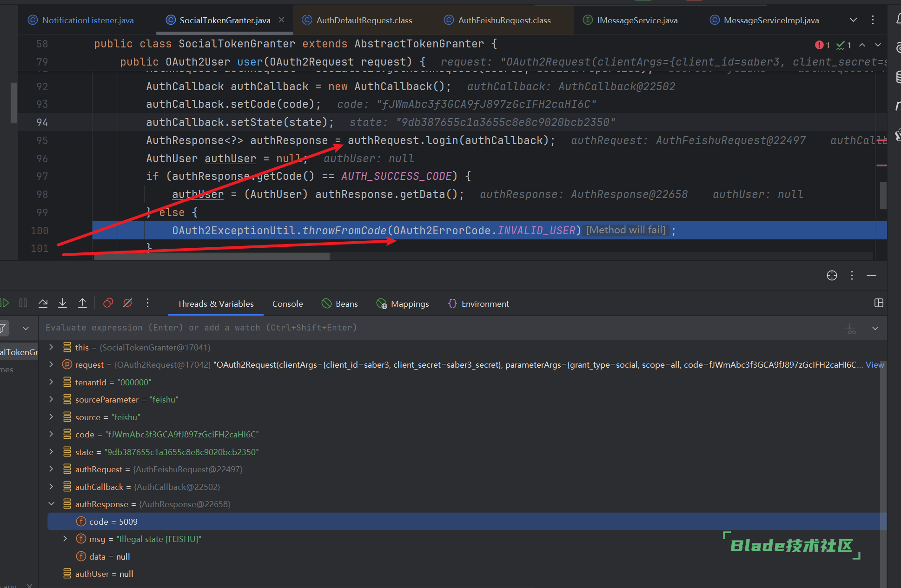The height and width of the screenshot is (588, 901).
Task: Toggle the Mute Breakpoints icon
Action: (x=127, y=303)
